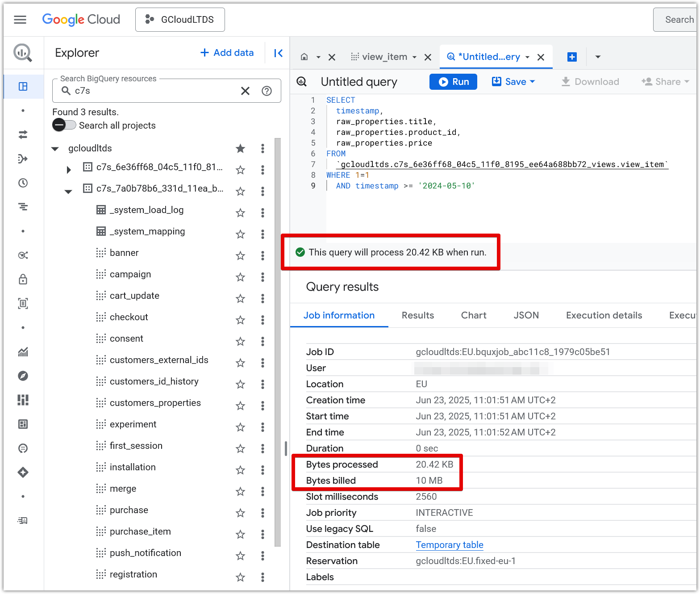Image resolution: width=700 pixels, height=594 pixels.
Task: Close the Untitled query tab
Action: 541,57
